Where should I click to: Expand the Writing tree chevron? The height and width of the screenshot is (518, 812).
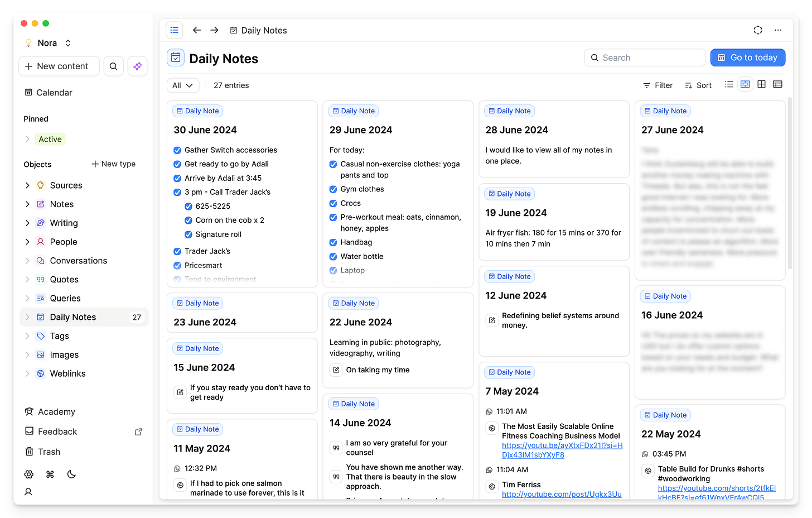coord(27,223)
